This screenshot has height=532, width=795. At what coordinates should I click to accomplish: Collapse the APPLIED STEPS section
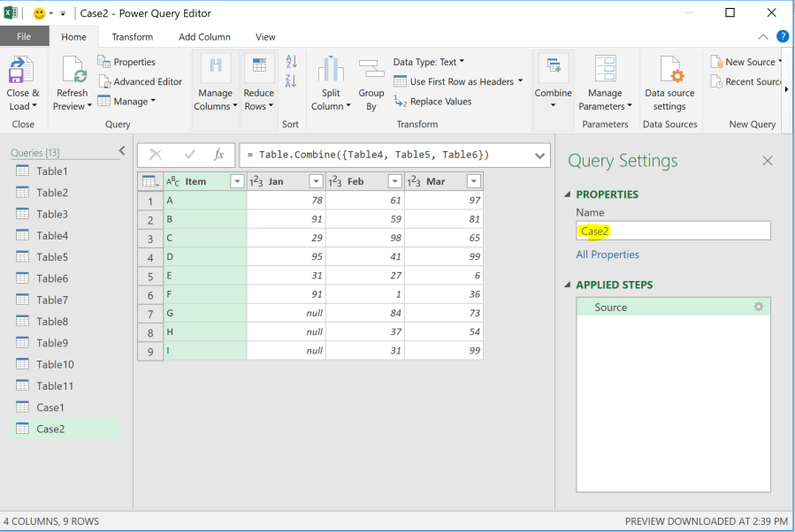(568, 285)
